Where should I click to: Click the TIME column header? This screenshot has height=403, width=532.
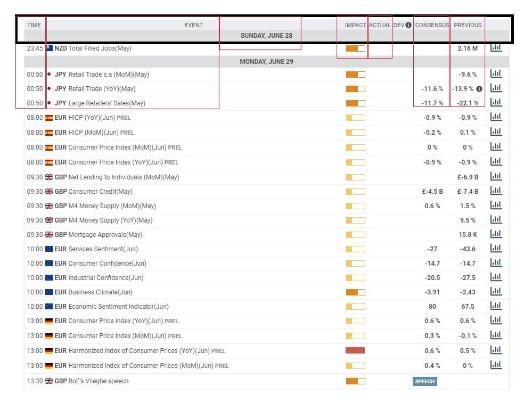click(34, 25)
